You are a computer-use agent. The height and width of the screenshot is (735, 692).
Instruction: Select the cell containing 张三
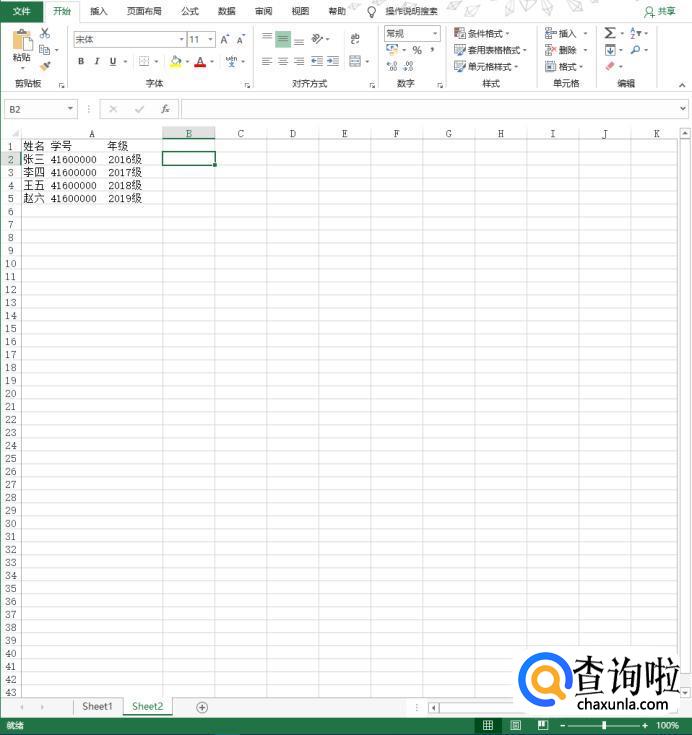(x=33, y=159)
